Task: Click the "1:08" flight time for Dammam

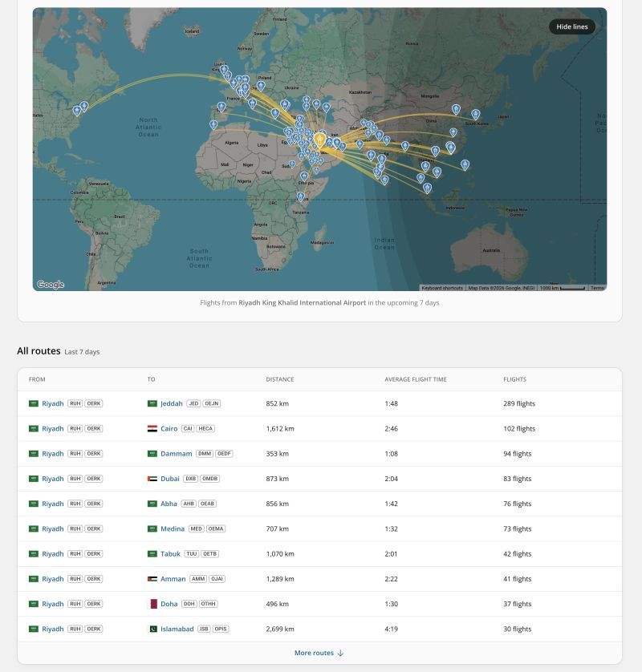Action: (x=391, y=453)
